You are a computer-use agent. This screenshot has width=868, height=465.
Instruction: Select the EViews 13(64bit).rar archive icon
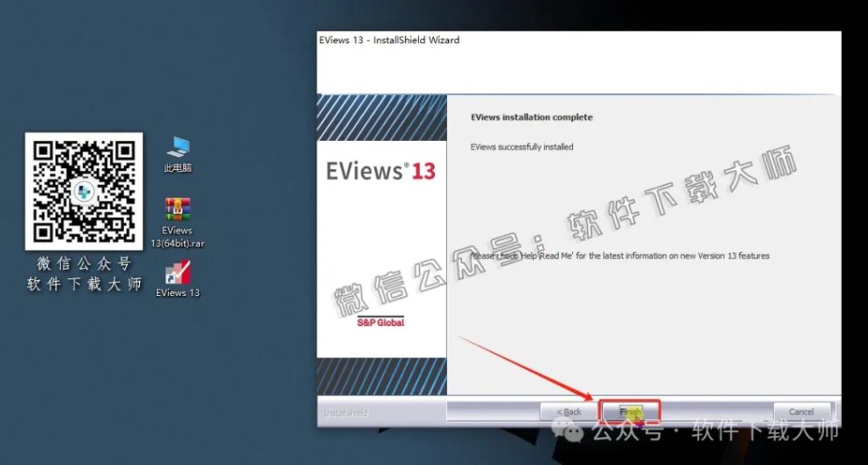pyautogui.click(x=178, y=222)
